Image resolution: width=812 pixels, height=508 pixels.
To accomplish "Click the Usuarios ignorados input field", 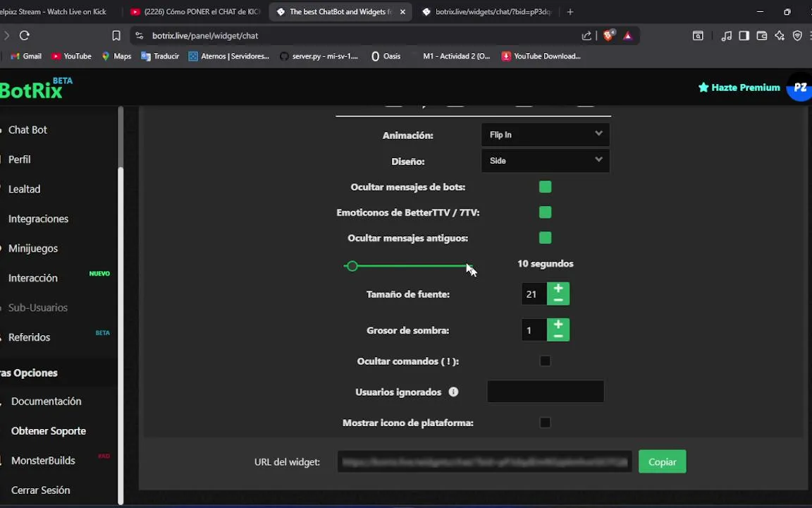I will (x=546, y=392).
